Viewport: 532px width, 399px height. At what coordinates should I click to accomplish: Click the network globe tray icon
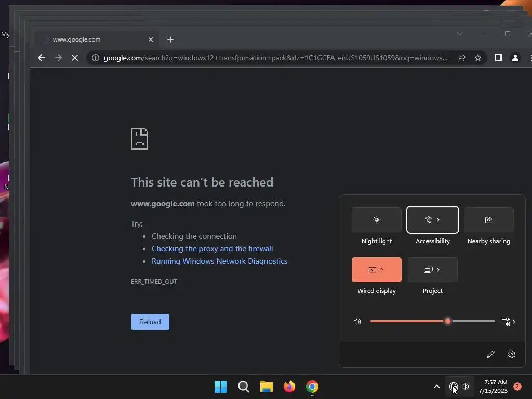(x=453, y=387)
